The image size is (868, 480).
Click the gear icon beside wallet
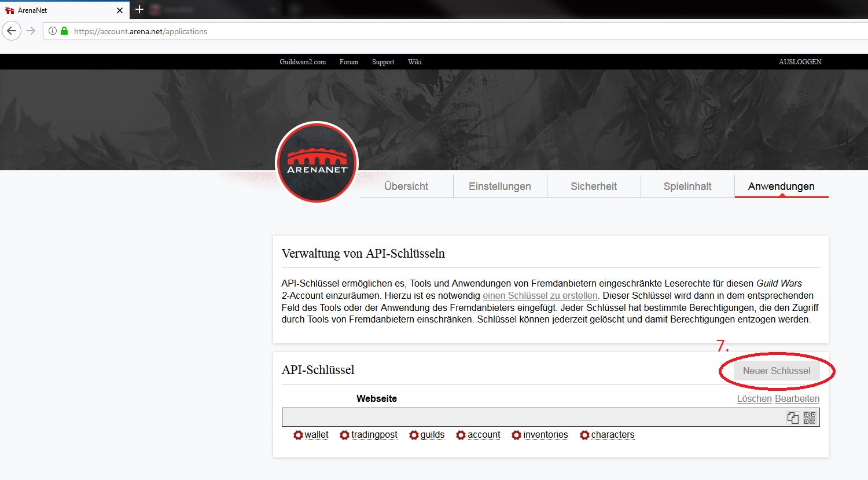(298, 435)
